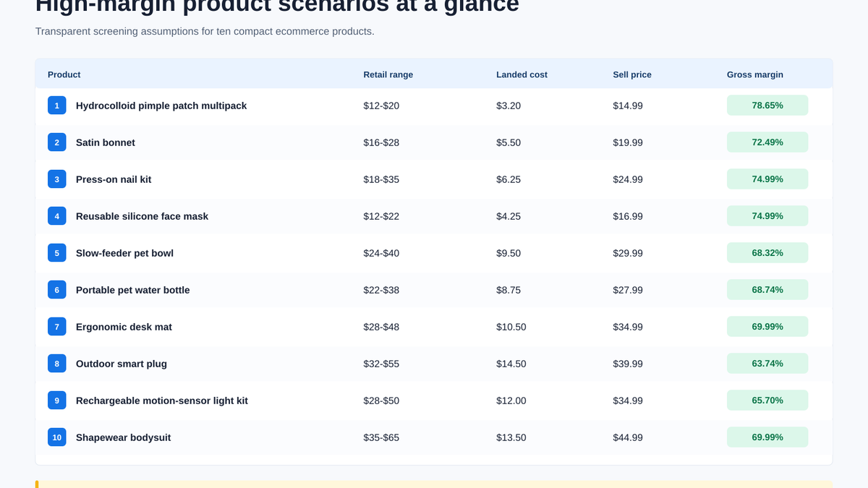Click the number 2 badge beside Satin bonnet
The width and height of the screenshot is (868, 488).
point(57,142)
